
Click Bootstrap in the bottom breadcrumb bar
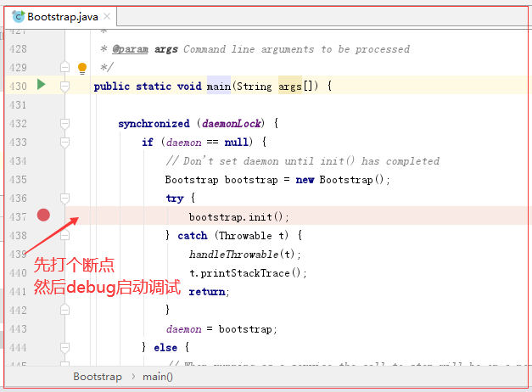coord(98,377)
